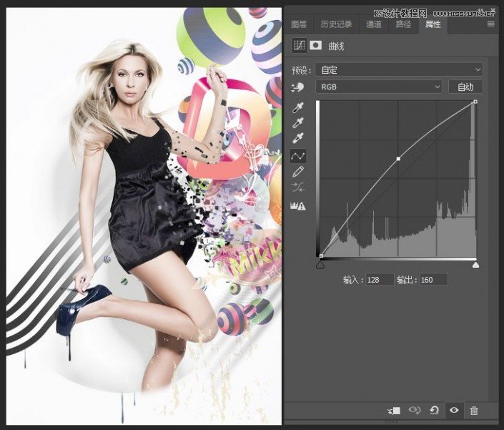504x430 pixels.
Task: Select the pencil draw-curve tool
Action: pyautogui.click(x=299, y=172)
